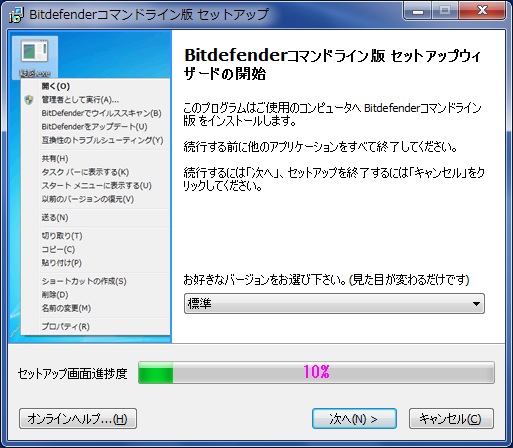
Task: Click the お好きなバージョンをお選び下さい text
Action: (326, 280)
